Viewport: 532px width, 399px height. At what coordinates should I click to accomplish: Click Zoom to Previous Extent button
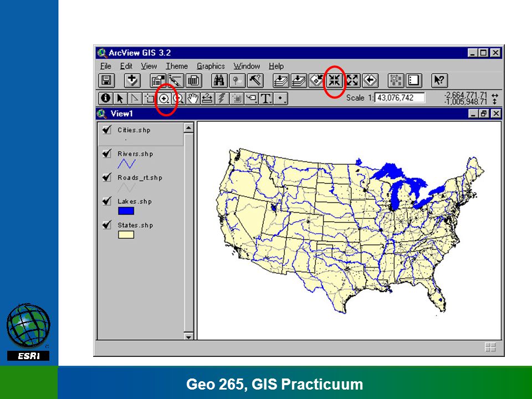371,81
